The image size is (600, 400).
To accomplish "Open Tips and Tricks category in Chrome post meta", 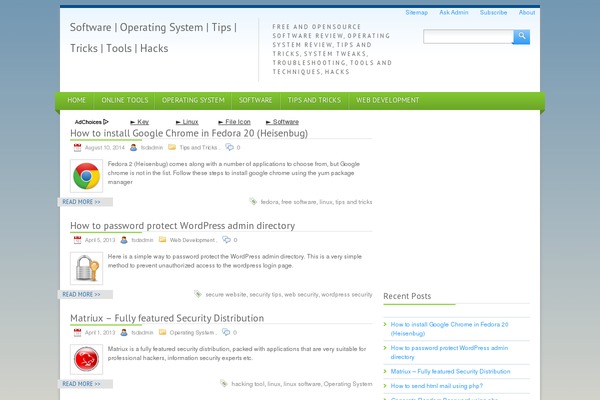I will click(x=198, y=148).
